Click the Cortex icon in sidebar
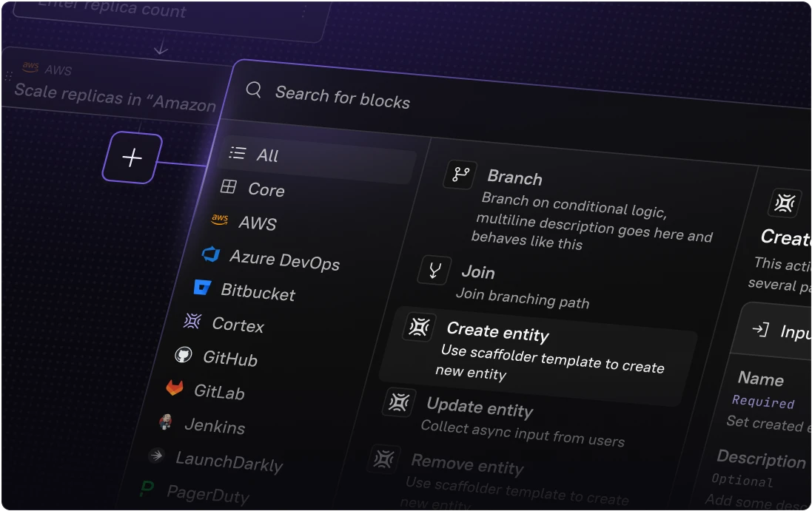 point(192,321)
